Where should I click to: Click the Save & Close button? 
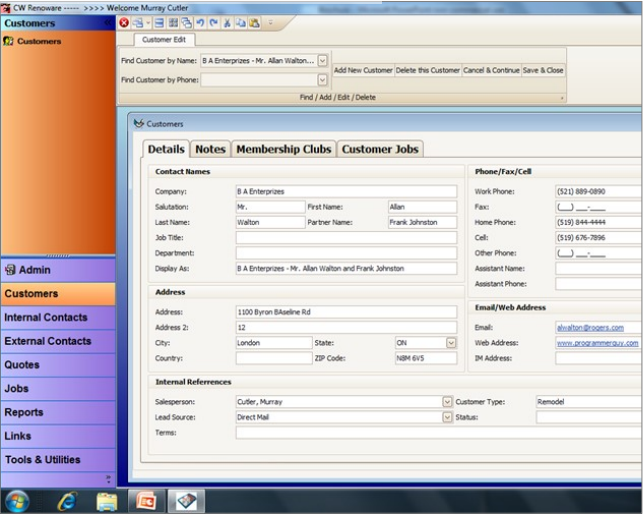543,71
